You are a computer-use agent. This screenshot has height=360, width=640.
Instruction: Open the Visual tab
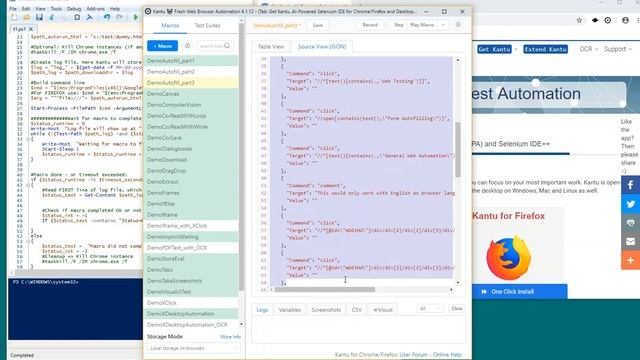[382, 310]
